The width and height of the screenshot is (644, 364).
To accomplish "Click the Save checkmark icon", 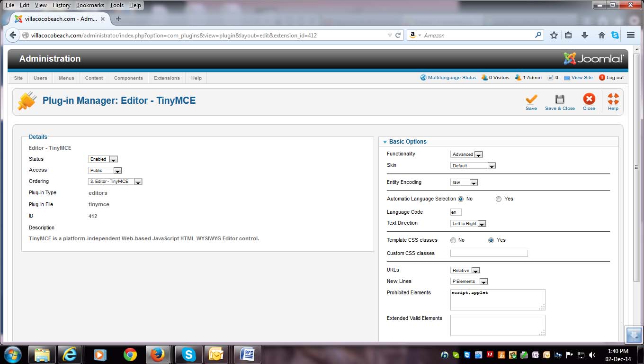I will point(531,99).
